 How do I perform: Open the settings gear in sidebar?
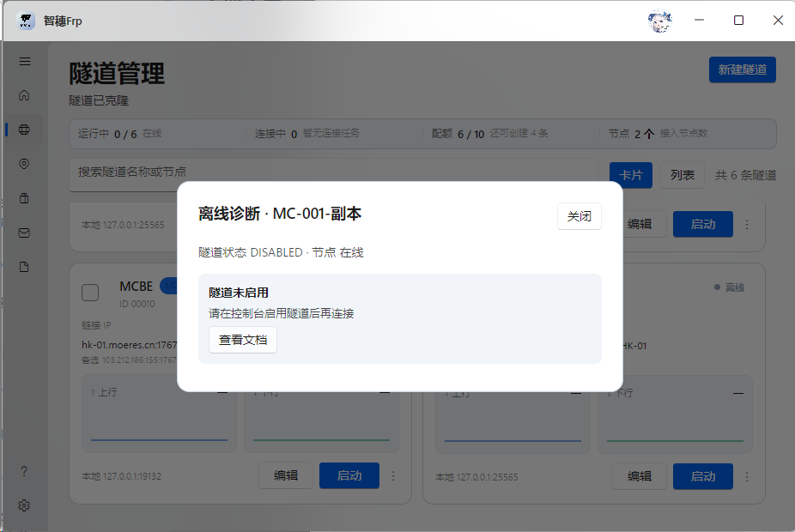(24, 505)
